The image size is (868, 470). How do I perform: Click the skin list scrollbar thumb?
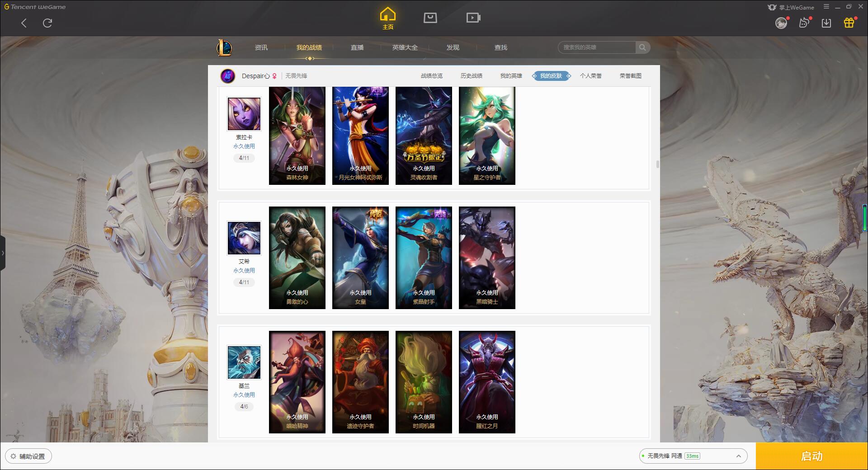pyautogui.click(x=657, y=164)
